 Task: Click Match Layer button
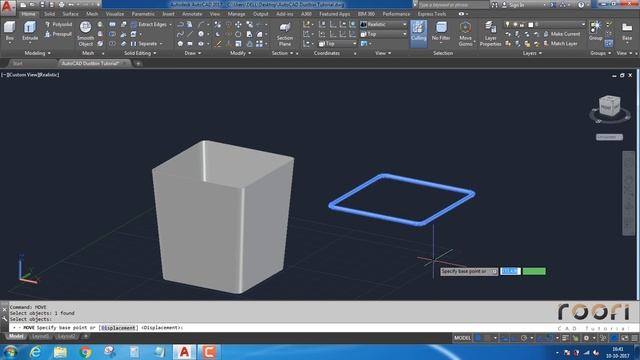[560, 44]
